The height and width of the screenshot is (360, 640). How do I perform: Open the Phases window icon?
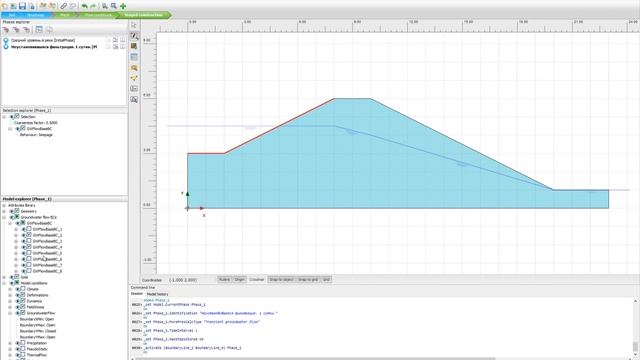tap(39, 29)
